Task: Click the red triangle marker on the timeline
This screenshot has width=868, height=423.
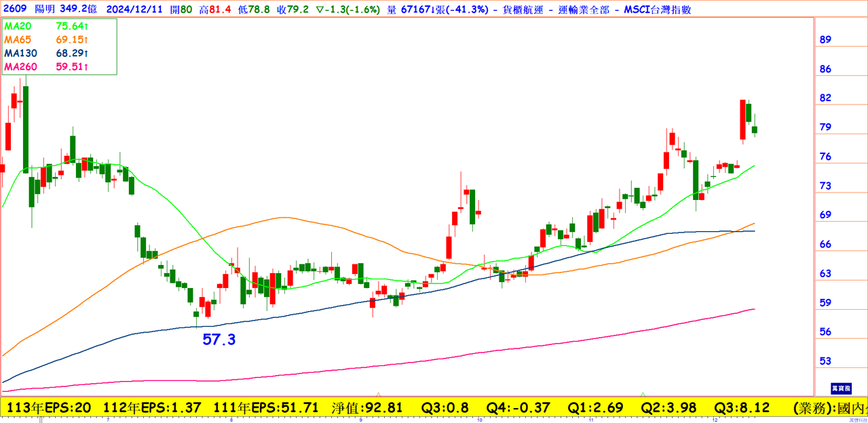Action: coord(378,394)
